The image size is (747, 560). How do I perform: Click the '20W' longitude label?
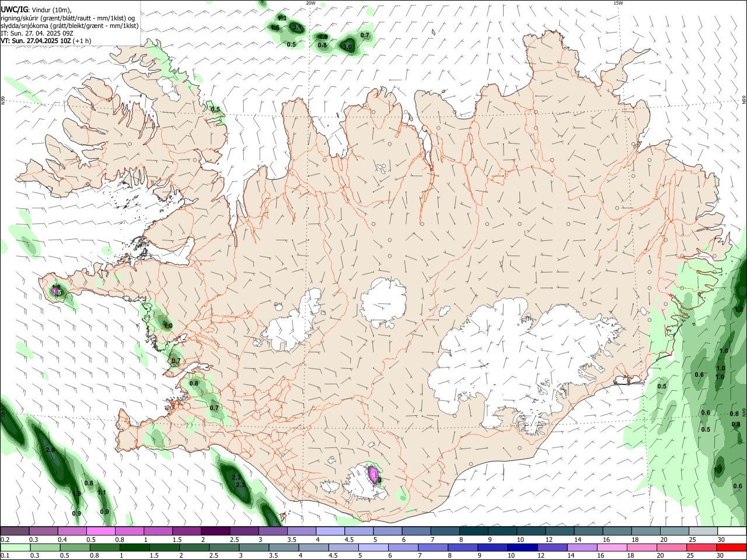(x=311, y=3)
